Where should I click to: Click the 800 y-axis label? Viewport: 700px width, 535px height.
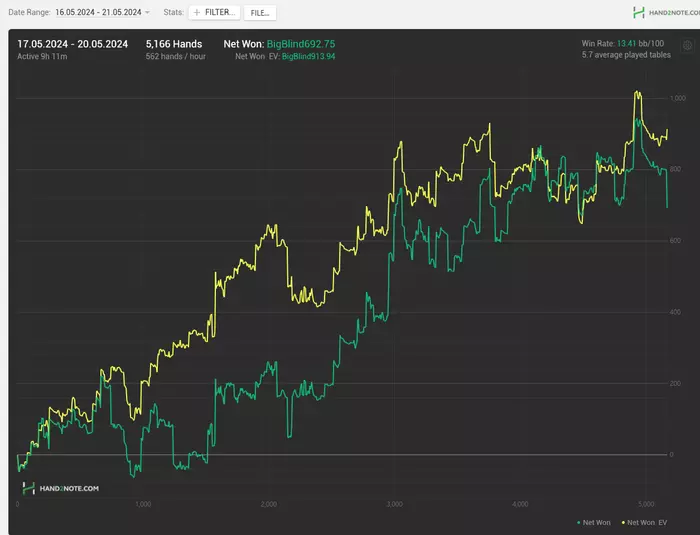(x=675, y=169)
